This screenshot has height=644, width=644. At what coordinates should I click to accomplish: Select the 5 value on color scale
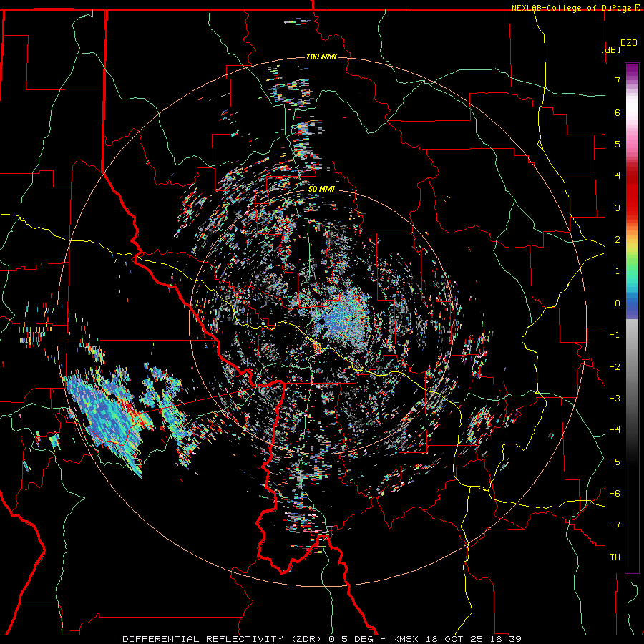click(x=618, y=144)
